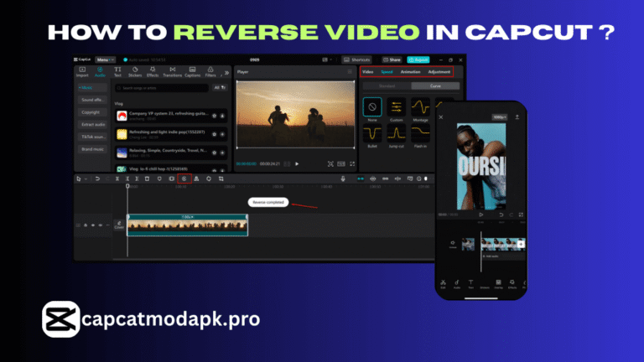
Task: Select the Music category
Action: pos(92,87)
